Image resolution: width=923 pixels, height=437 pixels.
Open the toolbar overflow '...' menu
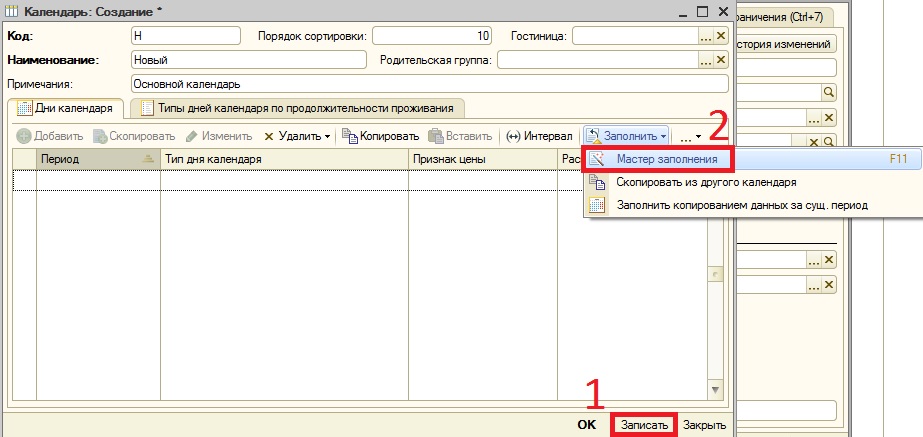pos(690,137)
